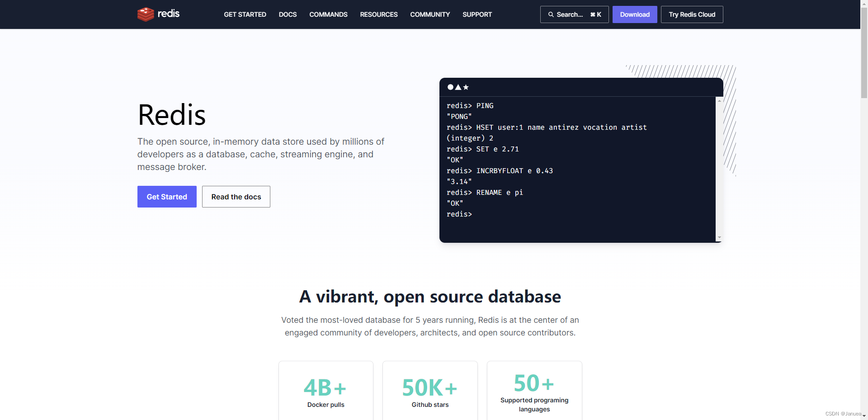Open the COMMANDS menu item
868x420 pixels.
(328, 14)
